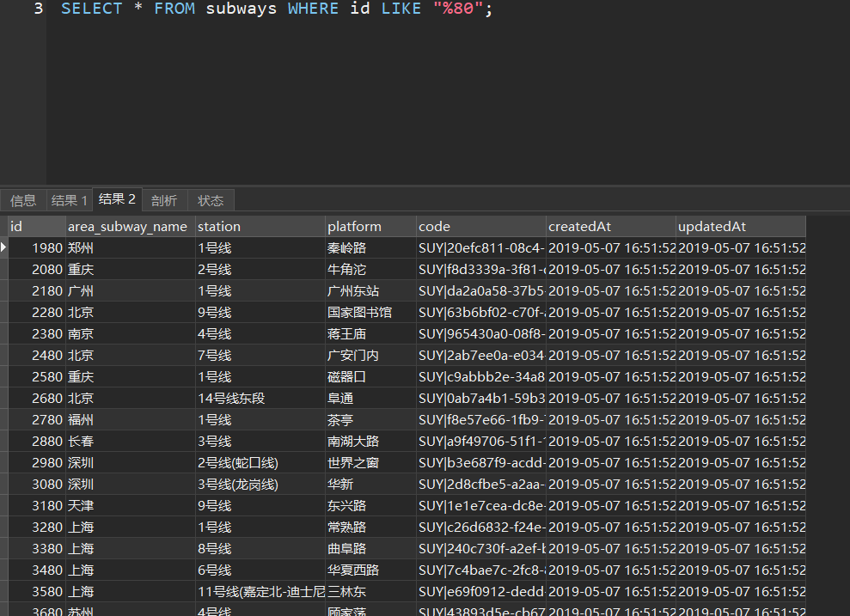Select the id cell 2080
The width and height of the screenshot is (850, 616).
pos(37,269)
